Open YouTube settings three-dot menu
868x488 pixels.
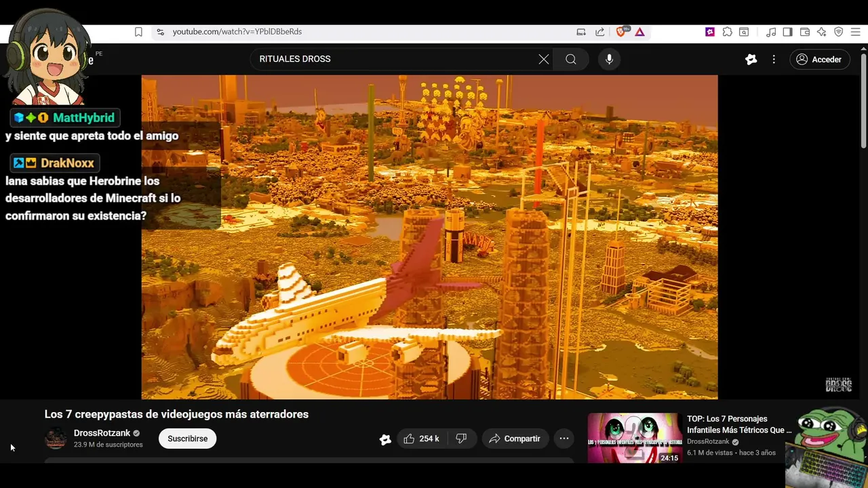pyautogui.click(x=774, y=59)
